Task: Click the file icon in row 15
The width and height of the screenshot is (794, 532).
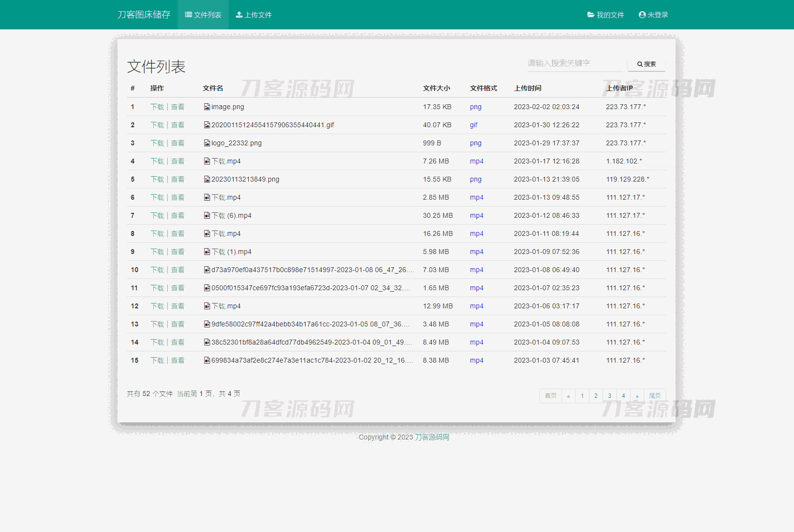Action: (x=207, y=360)
